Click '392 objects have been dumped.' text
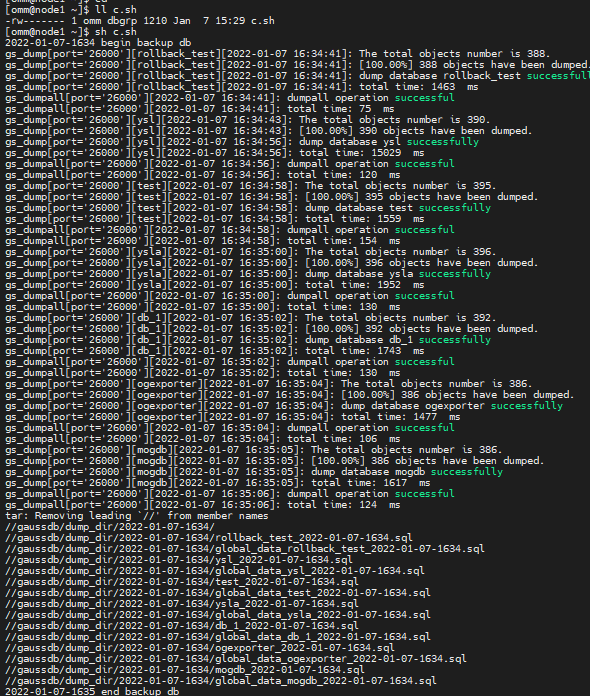 (450, 329)
